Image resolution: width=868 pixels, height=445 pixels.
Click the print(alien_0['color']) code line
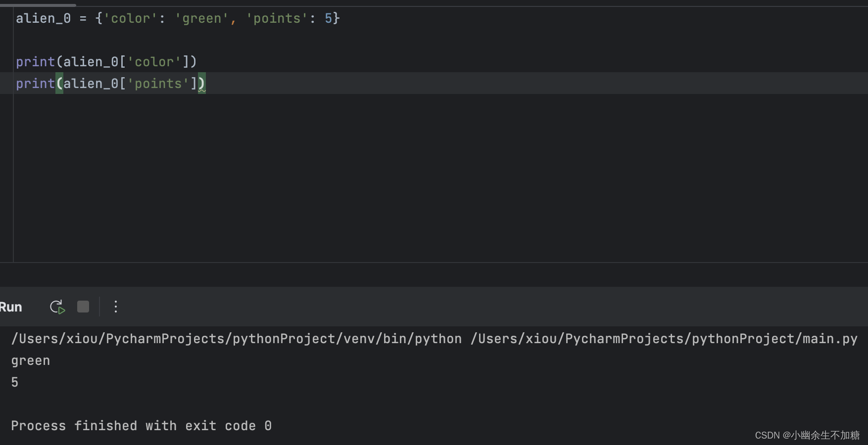pos(106,62)
